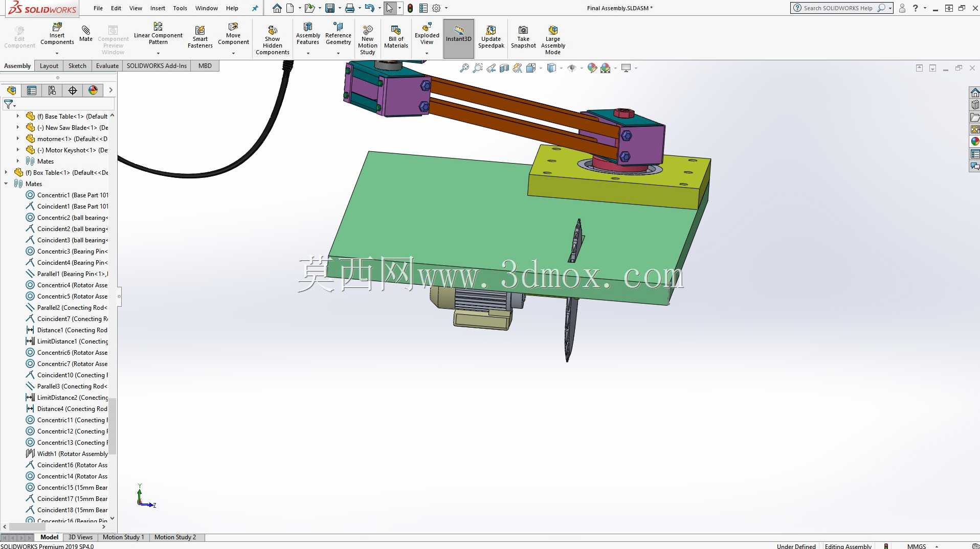Expand the Motor Keyshot<1> component
The image size is (980, 549).
(x=18, y=150)
